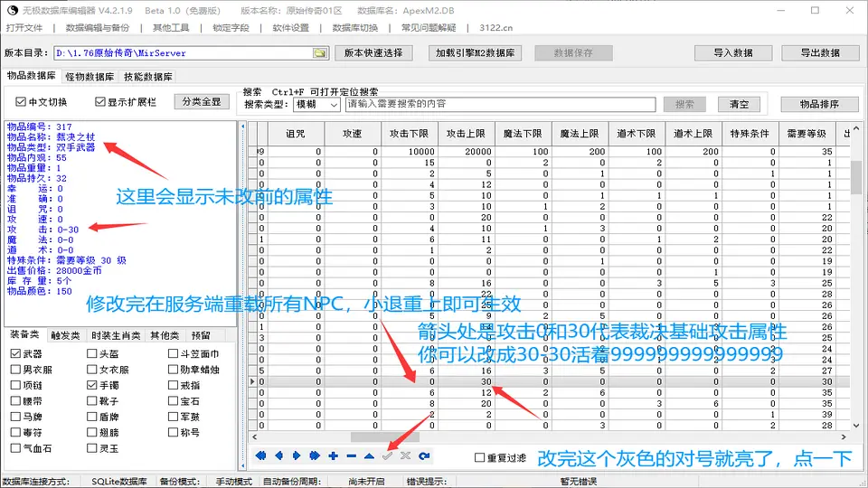Open the 软件设置 menu

290,28
